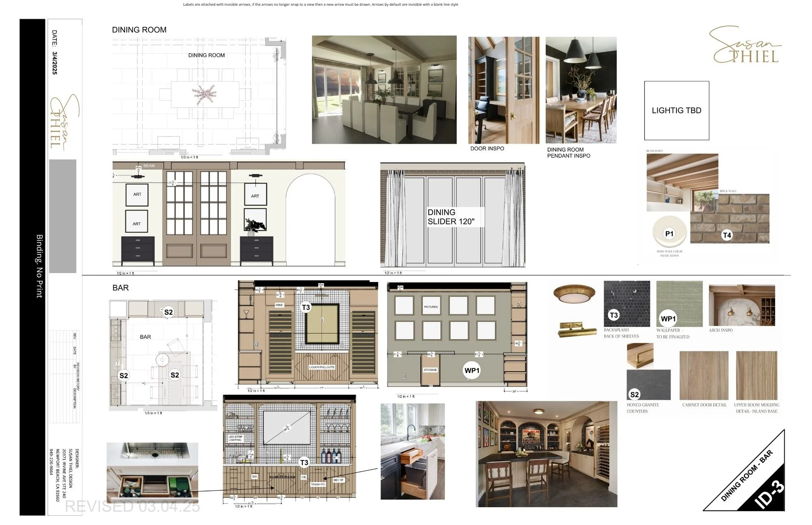Click the T4 marker on brick swatch
The image size is (812, 525).
pyautogui.click(x=727, y=235)
